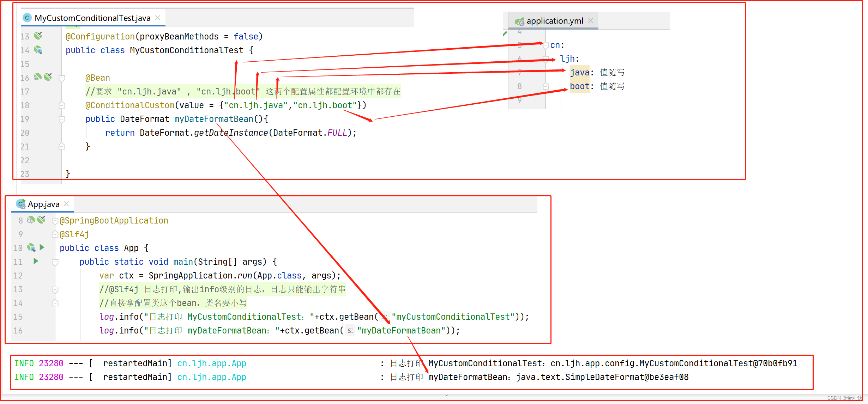Click the first gutter icon on App.java line 8
Viewport: 868px width, 404px height.
(31, 220)
